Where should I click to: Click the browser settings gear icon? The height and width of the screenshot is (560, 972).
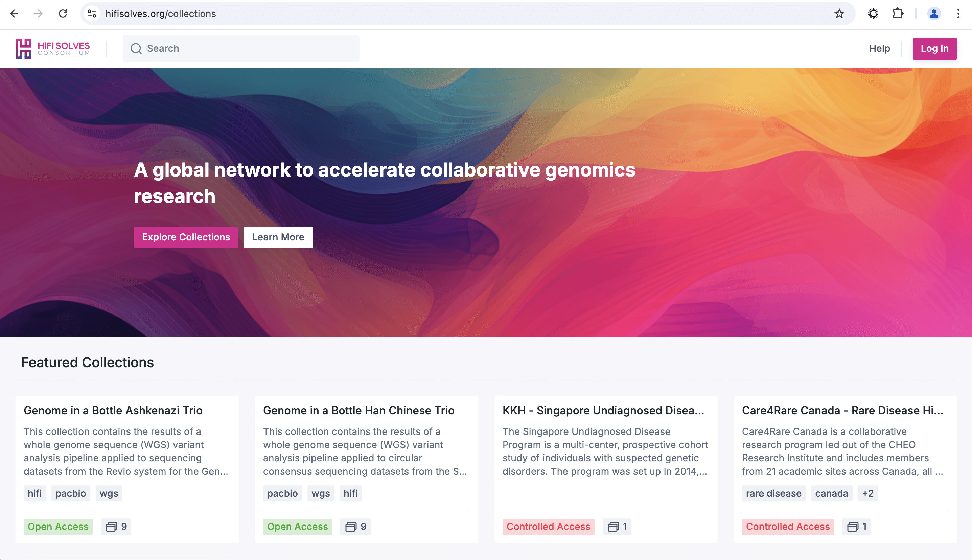(873, 13)
